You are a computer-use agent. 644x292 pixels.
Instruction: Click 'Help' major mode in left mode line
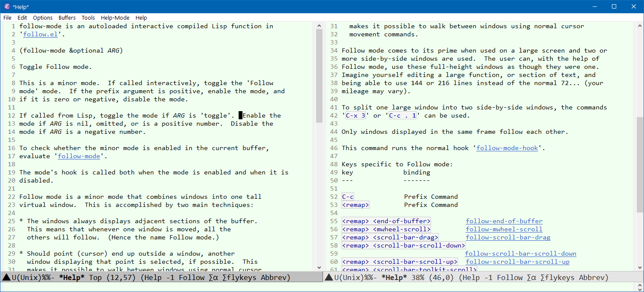(x=153, y=277)
